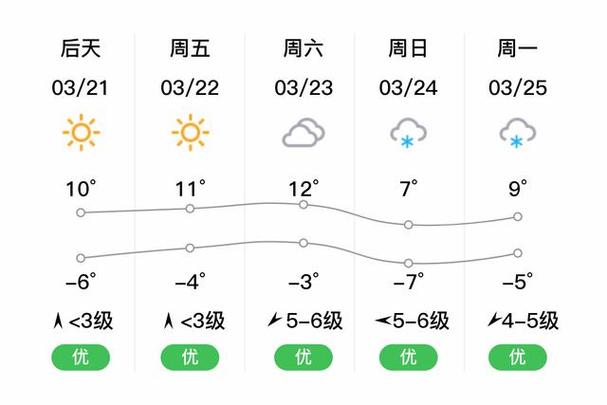Image resolution: width=607 pixels, height=405 pixels.
Task: Click the 10° high temperature marker for 03/21
Action: 81,213
